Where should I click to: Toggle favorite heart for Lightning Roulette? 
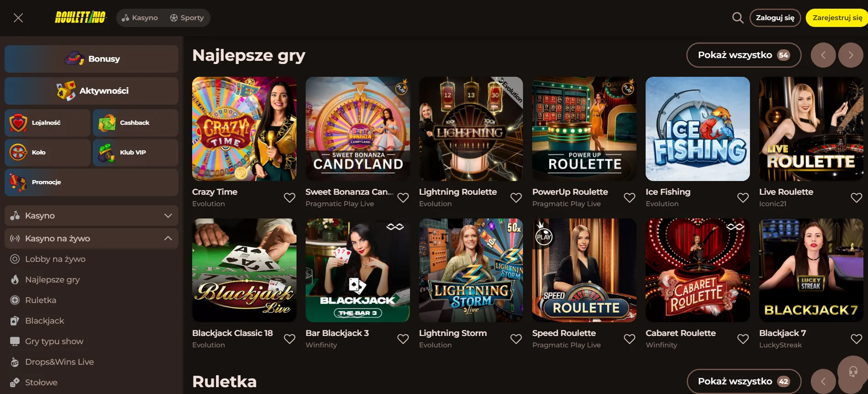[516, 197]
